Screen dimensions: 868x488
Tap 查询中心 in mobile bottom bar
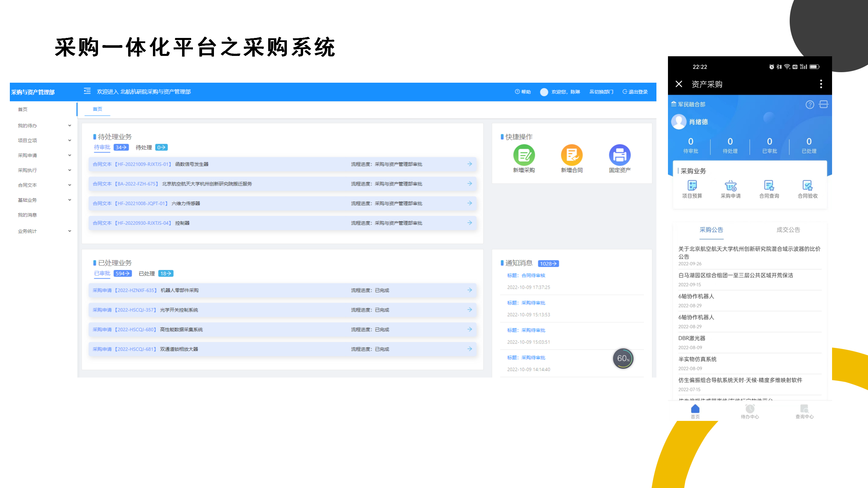(x=804, y=411)
